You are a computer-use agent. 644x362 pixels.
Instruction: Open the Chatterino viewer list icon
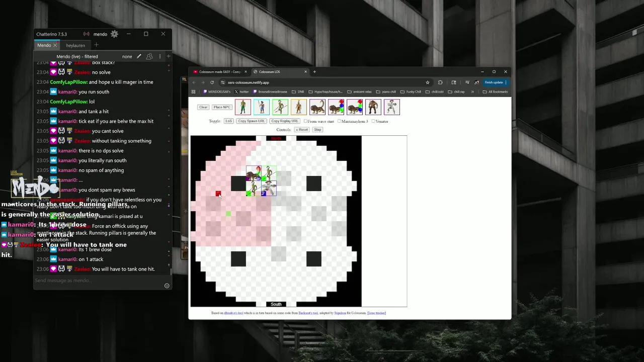(149, 56)
